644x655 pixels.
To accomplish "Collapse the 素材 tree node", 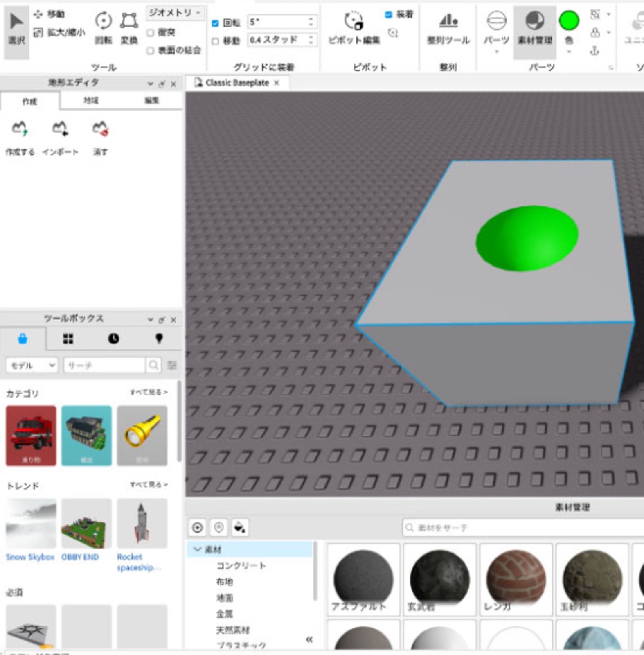I will (198, 549).
